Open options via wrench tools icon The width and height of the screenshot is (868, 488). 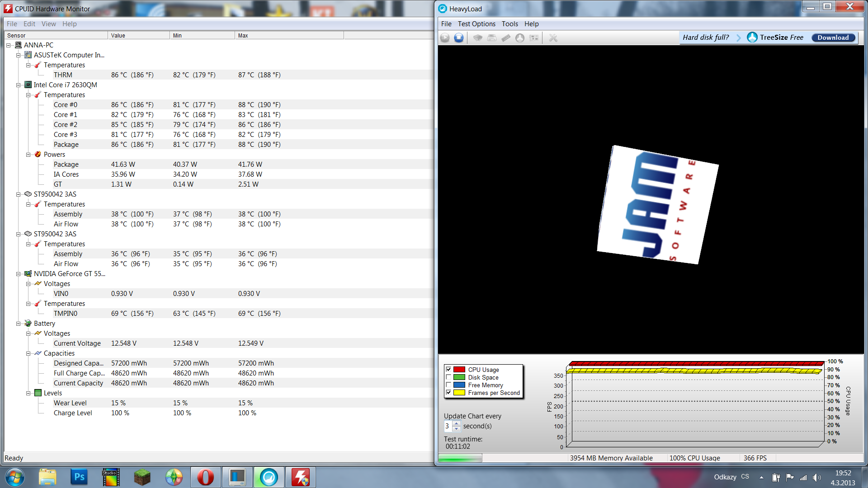coord(553,38)
